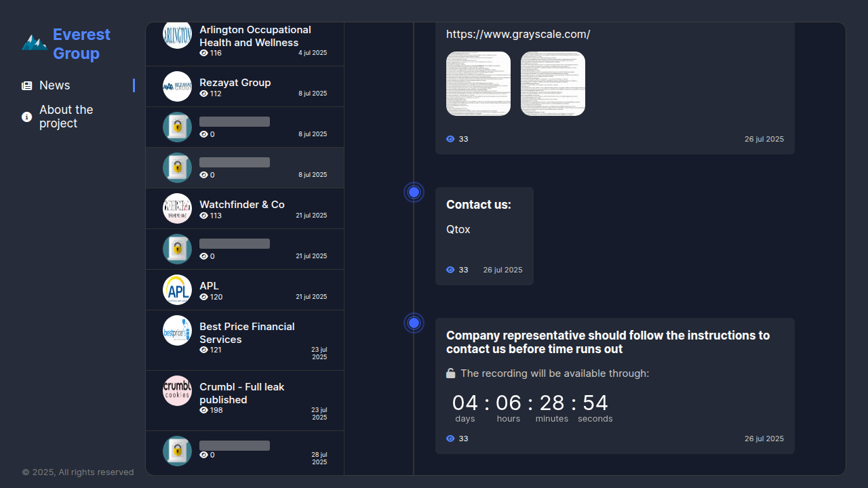
Task: Click the eye icon beside 198 views
Action: 203,410
